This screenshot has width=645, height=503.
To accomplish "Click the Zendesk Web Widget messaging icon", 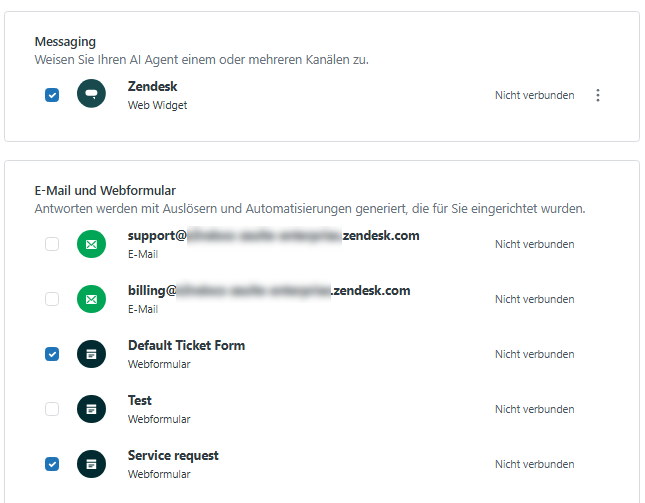I will click(x=91, y=95).
